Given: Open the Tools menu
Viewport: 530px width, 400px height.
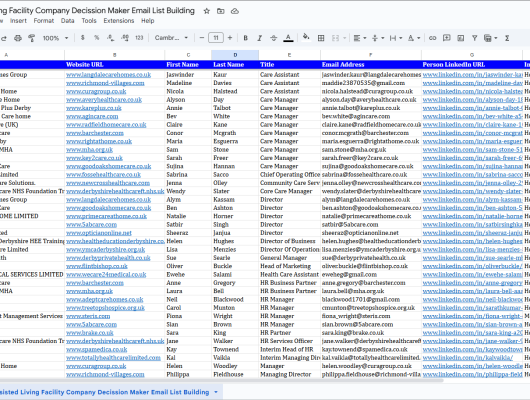Looking at the screenshot, I should (x=89, y=21).
